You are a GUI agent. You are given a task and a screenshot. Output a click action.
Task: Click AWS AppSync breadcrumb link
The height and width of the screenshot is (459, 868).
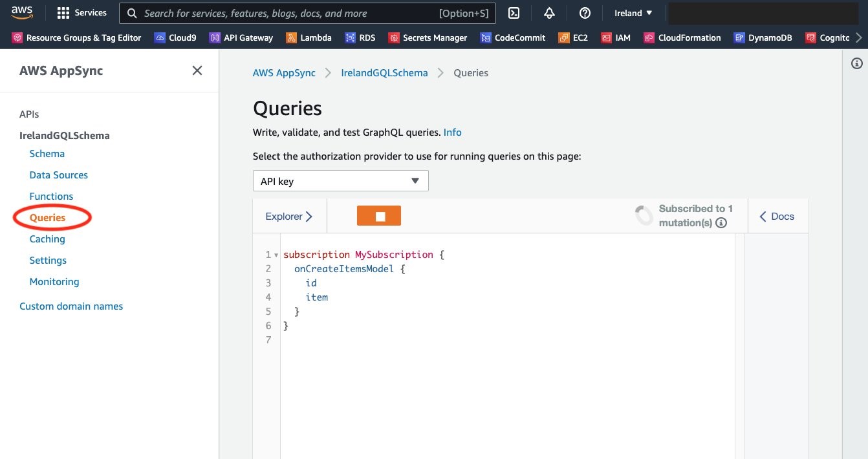pyautogui.click(x=284, y=72)
